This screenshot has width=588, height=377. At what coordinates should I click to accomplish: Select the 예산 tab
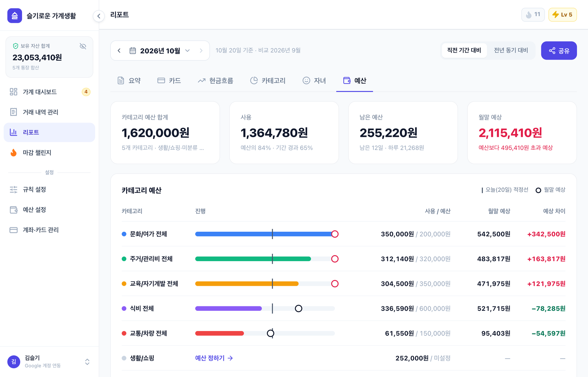click(x=355, y=81)
